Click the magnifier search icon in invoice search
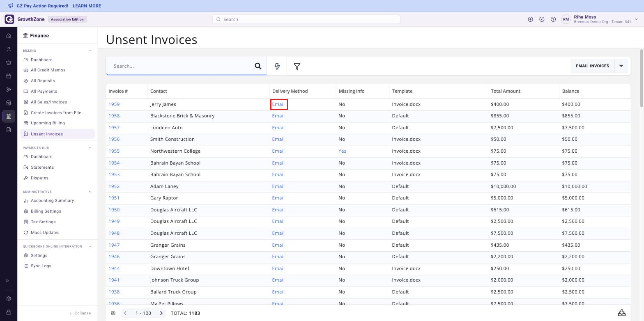This screenshot has height=321, width=644. [x=258, y=66]
